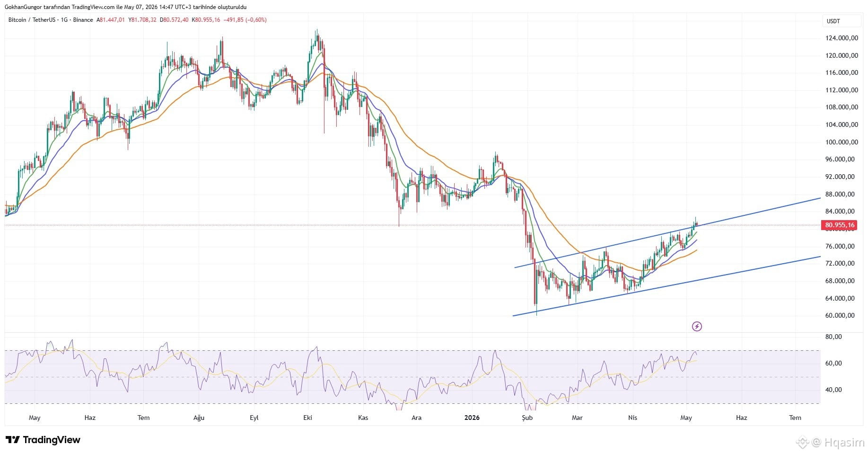Click the Eyl month label on the time axis

click(254, 418)
